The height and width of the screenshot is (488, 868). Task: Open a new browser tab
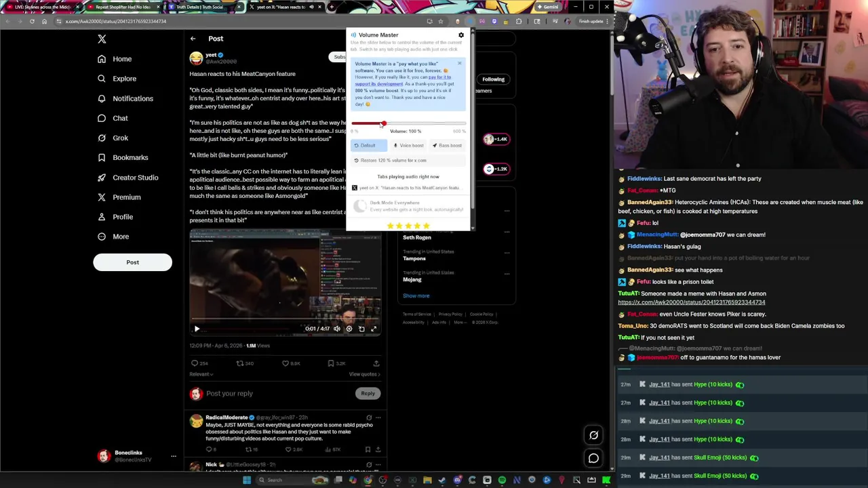coord(332,7)
